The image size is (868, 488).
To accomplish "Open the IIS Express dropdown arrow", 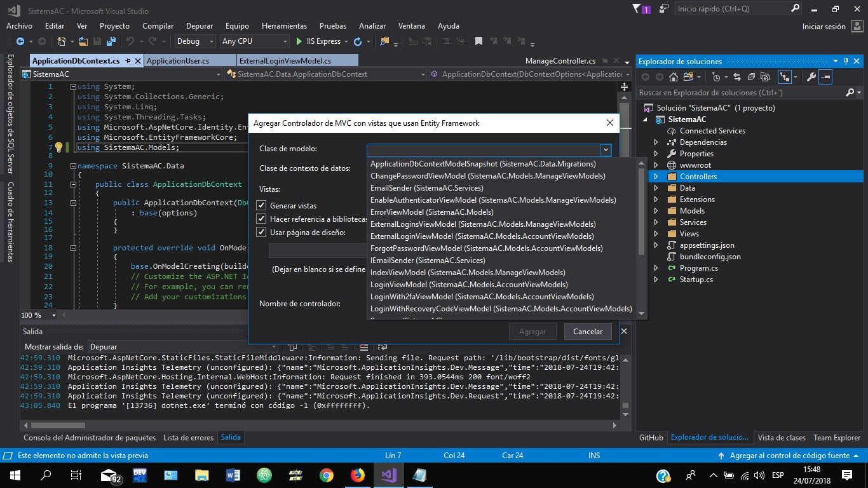I will [346, 41].
